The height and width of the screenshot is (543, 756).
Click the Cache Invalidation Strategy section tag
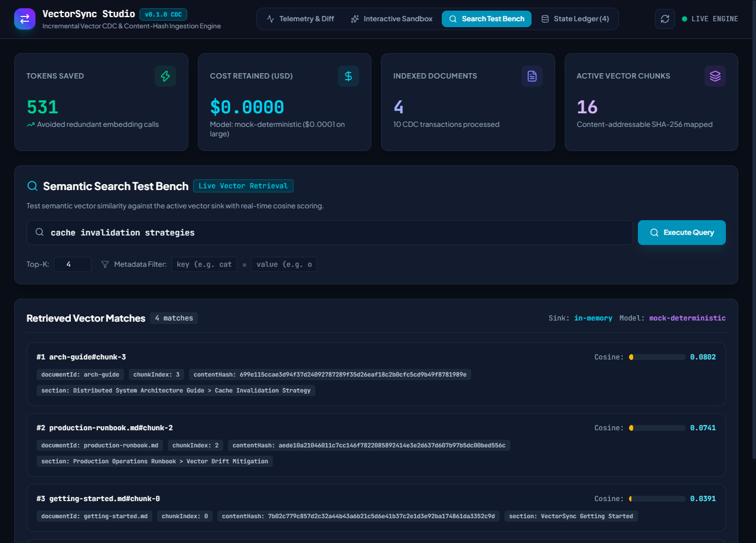pos(176,390)
